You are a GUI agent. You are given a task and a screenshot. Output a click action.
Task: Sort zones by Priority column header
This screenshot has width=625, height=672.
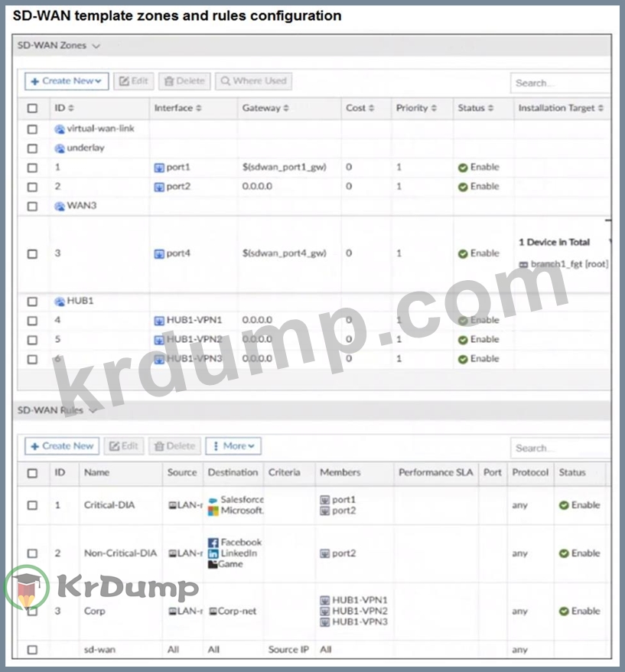[416, 109]
